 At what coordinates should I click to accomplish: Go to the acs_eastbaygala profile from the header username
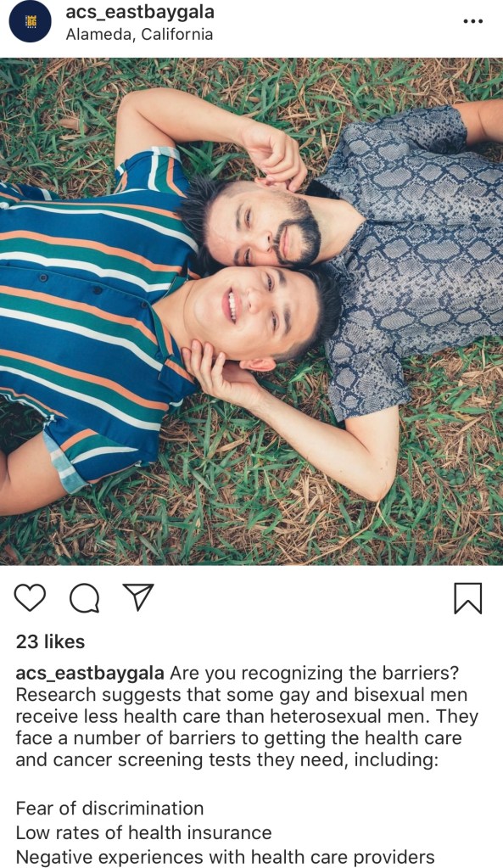[x=140, y=12]
